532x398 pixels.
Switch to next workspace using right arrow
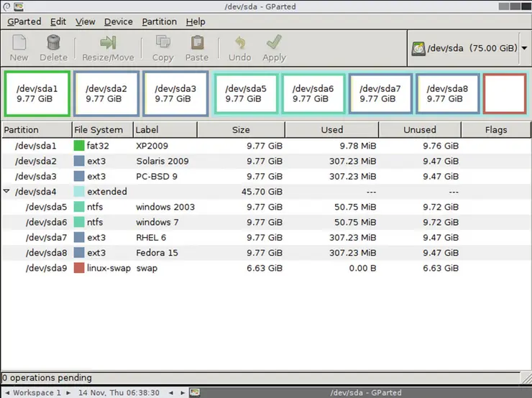tap(70, 393)
